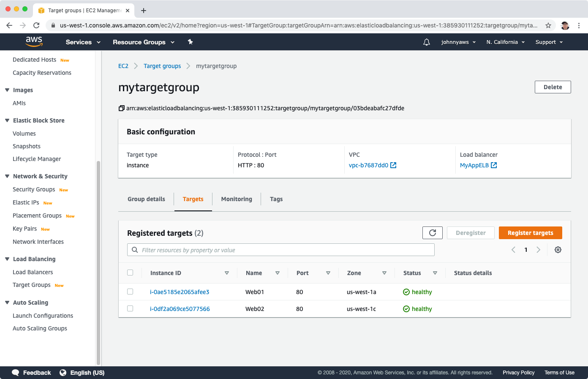The height and width of the screenshot is (379, 588).
Task: Select the Targets tab
Action: [x=193, y=199]
